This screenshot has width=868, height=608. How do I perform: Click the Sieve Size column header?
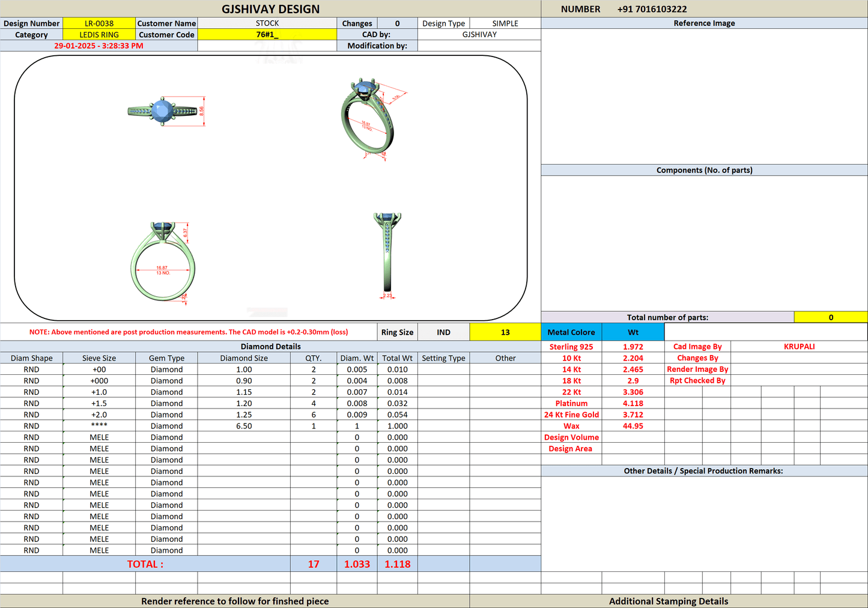point(99,358)
